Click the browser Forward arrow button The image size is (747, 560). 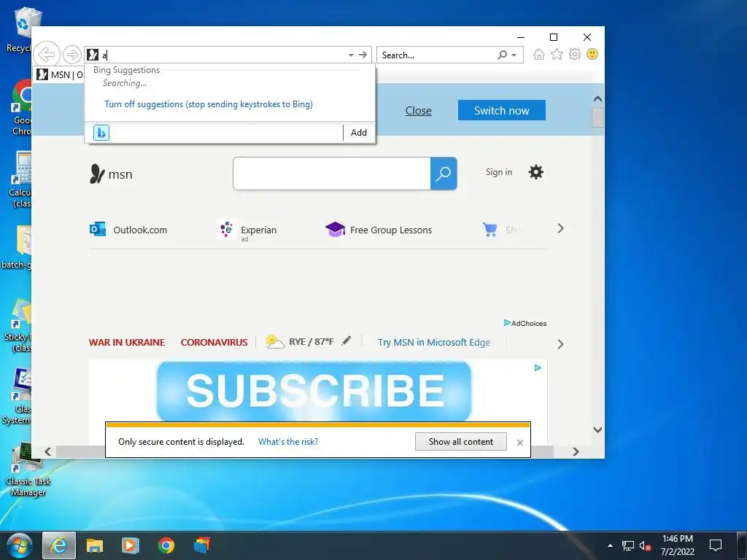click(x=72, y=55)
